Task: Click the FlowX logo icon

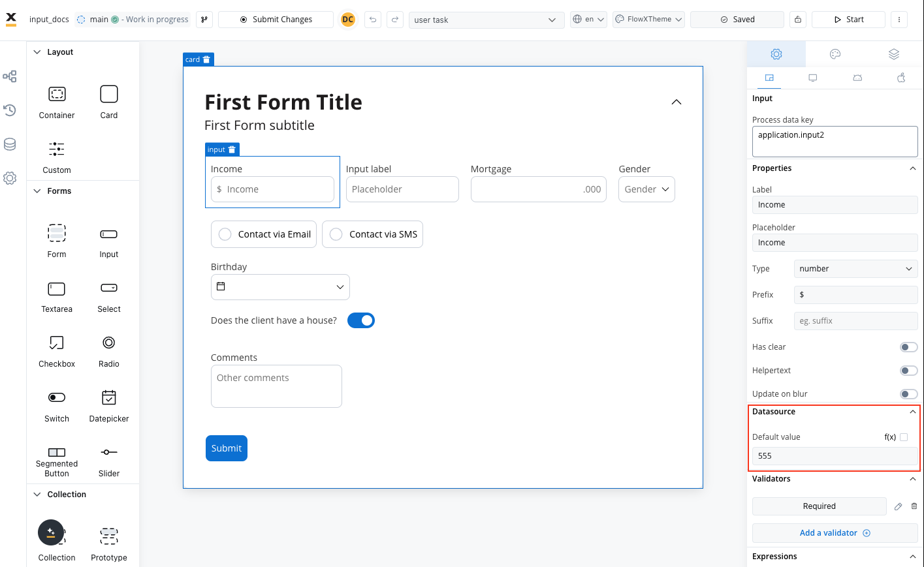Action: point(11,19)
